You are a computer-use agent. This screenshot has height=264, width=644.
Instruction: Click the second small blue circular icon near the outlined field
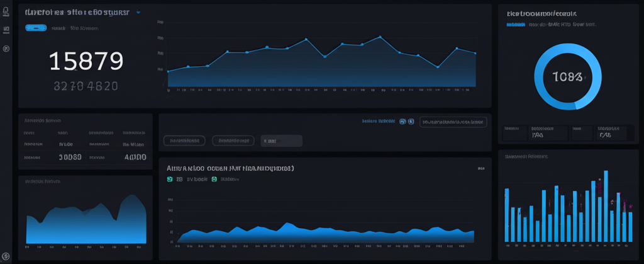(x=411, y=122)
